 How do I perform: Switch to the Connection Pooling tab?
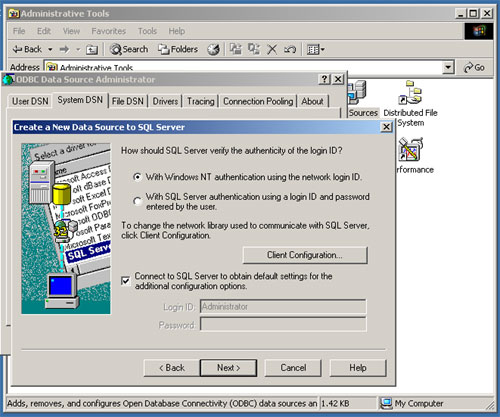tap(258, 101)
